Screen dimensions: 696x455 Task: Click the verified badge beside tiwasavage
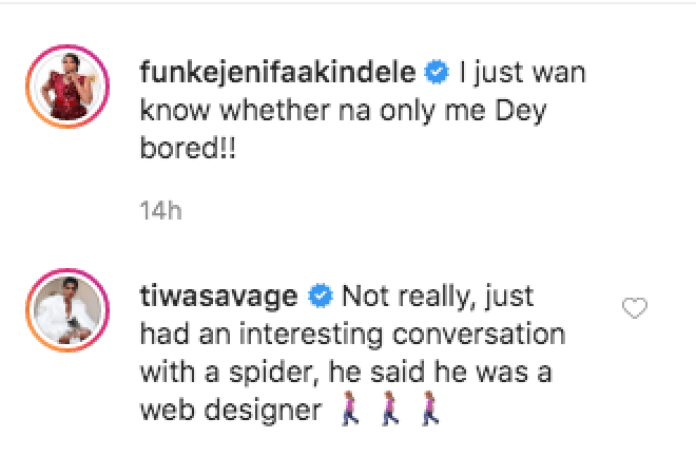[x=321, y=297]
